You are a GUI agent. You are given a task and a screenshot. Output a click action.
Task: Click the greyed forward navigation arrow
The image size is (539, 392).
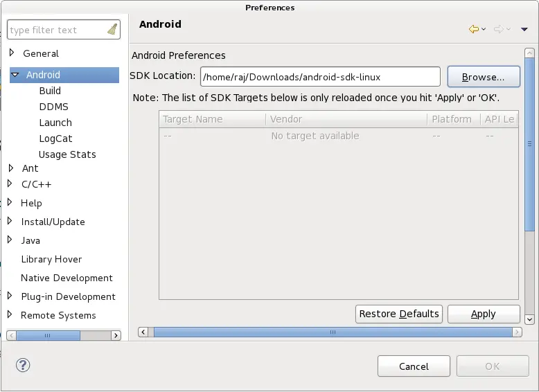click(498, 29)
